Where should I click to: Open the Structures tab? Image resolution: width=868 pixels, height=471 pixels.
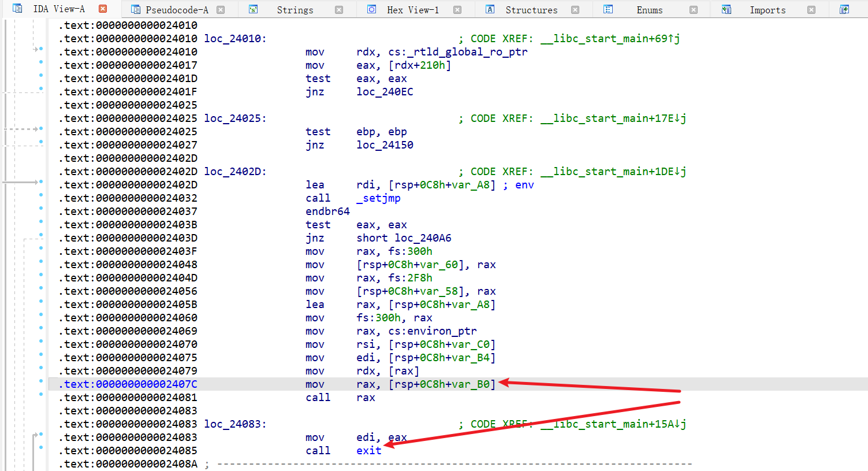pyautogui.click(x=531, y=10)
